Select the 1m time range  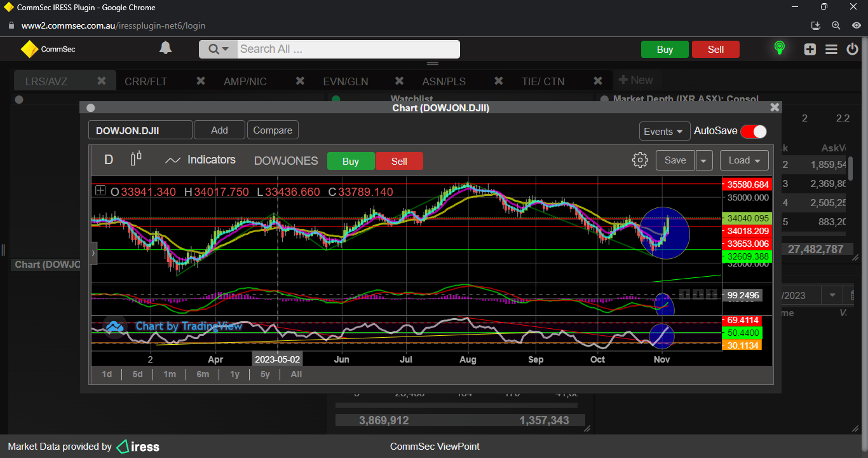pos(170,374)
